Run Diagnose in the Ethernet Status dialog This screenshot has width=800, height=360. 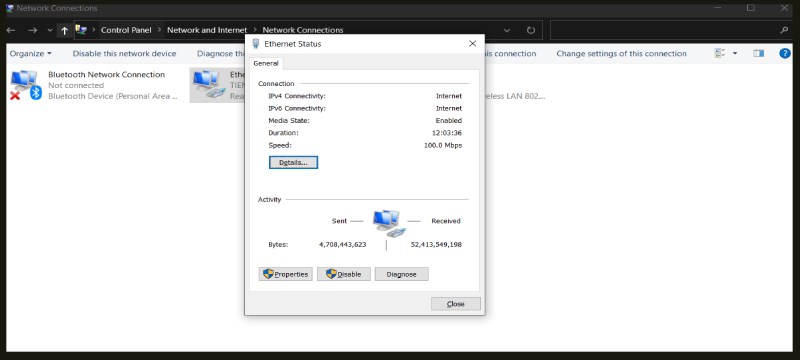click(x=402, y=274)
